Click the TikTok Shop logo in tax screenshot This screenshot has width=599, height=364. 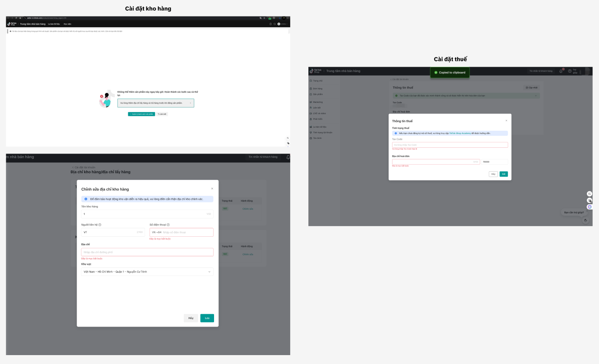(315, 71)
